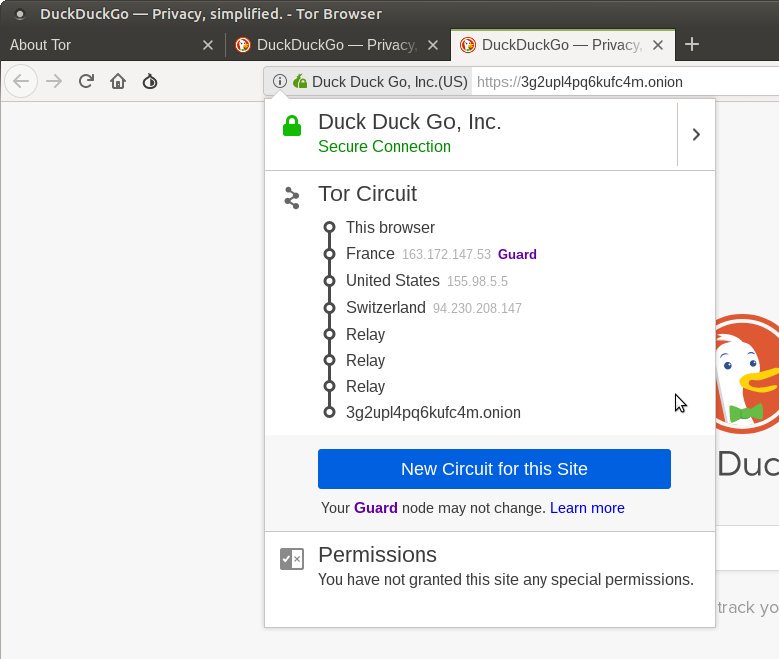Click the DuckDuckGo duck logo on the page

[747, 374]
